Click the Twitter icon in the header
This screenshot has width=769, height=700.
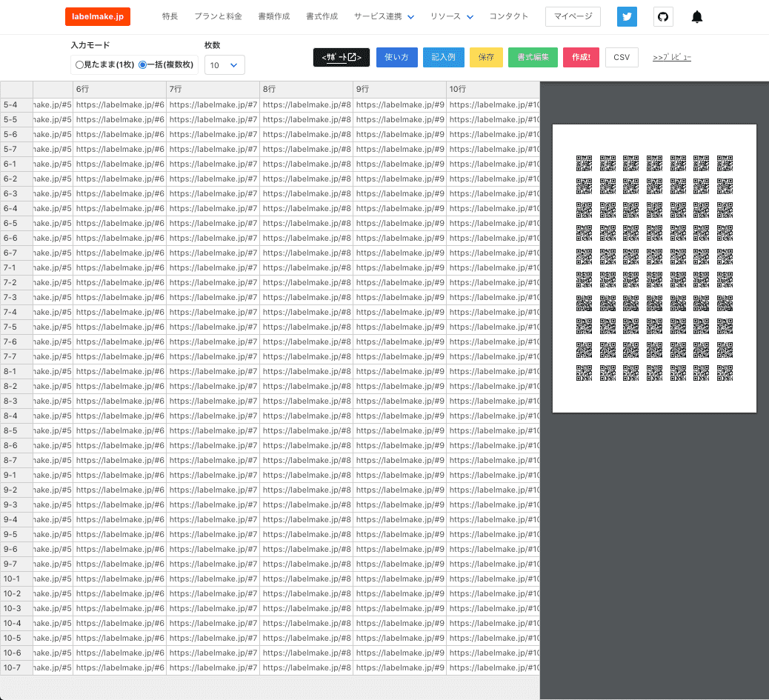click(x=627, y=16)
